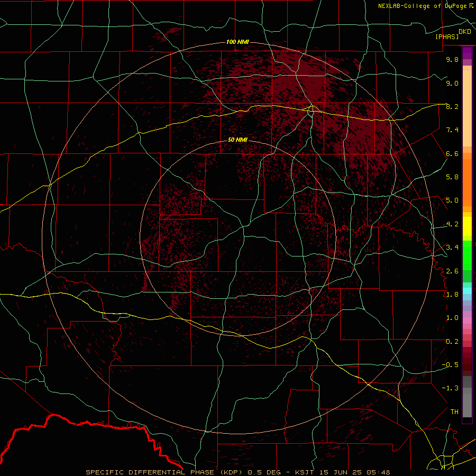Click the 1.8 scale value
This screenshot has width=476, height=476.
[452, 295]
